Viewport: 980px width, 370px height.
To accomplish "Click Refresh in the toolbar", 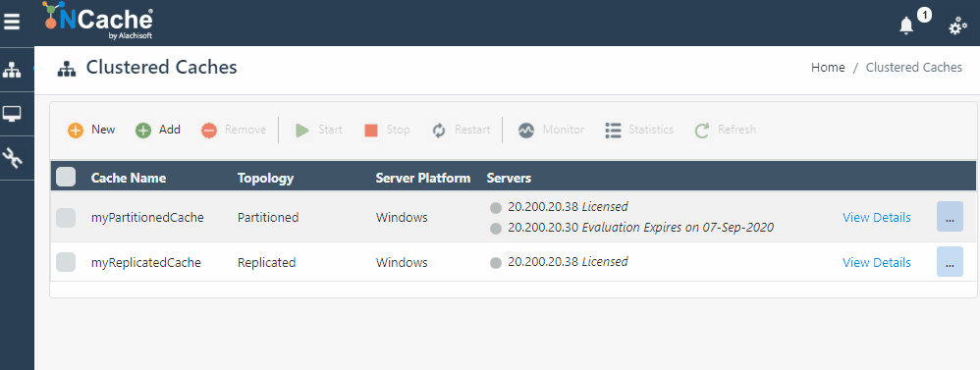I will [x=725, y=130].
